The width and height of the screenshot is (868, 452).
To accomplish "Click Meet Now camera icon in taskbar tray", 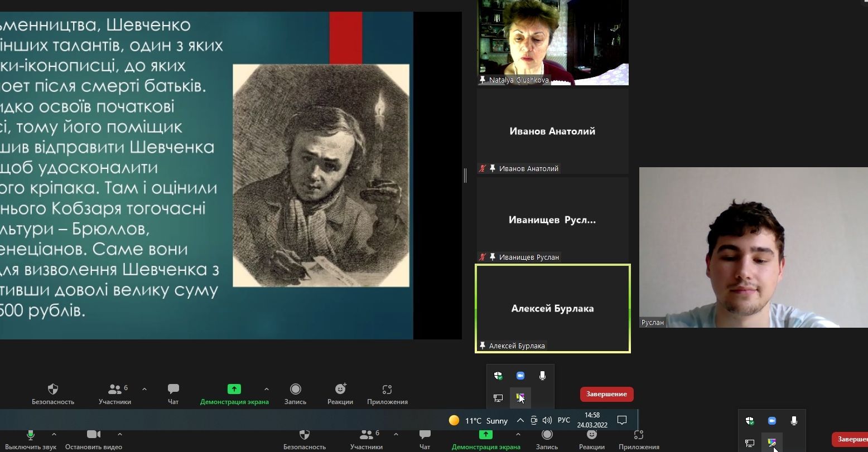I will pos(534,420).
